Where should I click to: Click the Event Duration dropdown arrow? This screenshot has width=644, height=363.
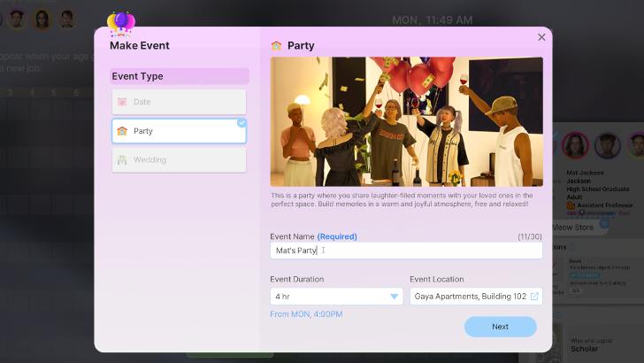pos(394,297)
